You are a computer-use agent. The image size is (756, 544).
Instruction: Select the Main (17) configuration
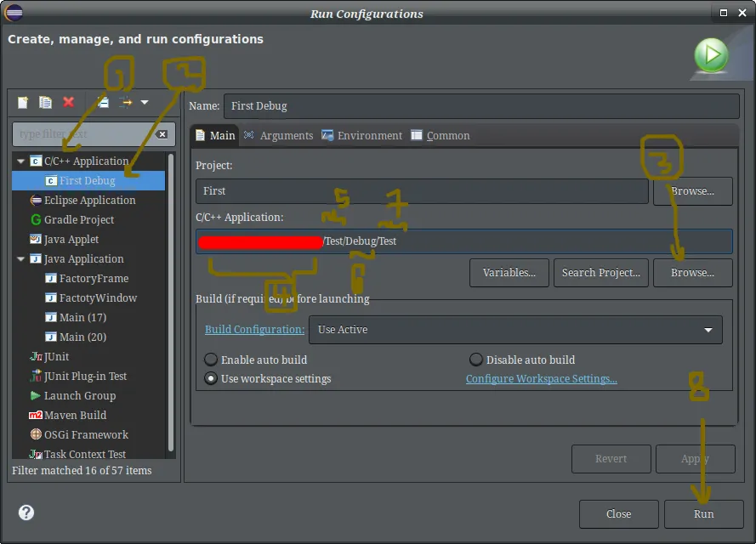point(76,318)
